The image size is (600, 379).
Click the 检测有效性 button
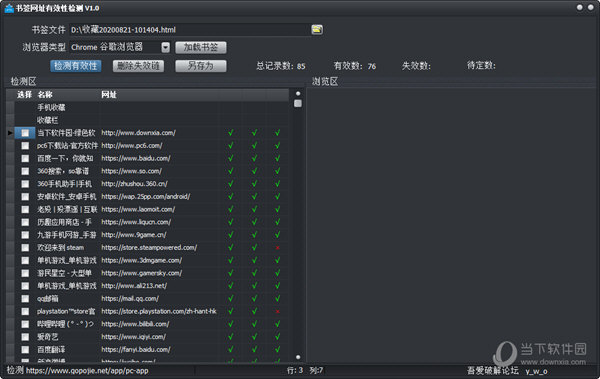coord(76,66)
